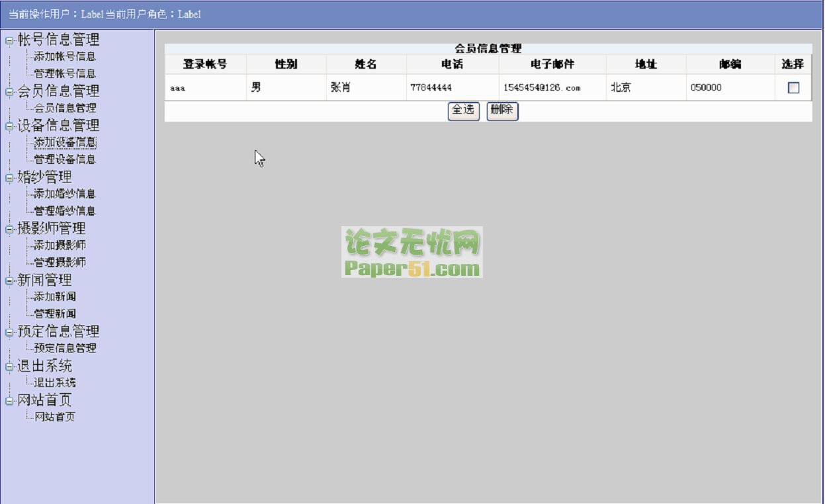
Task: Click the 邮编 column header
Action: coord(730,64)
